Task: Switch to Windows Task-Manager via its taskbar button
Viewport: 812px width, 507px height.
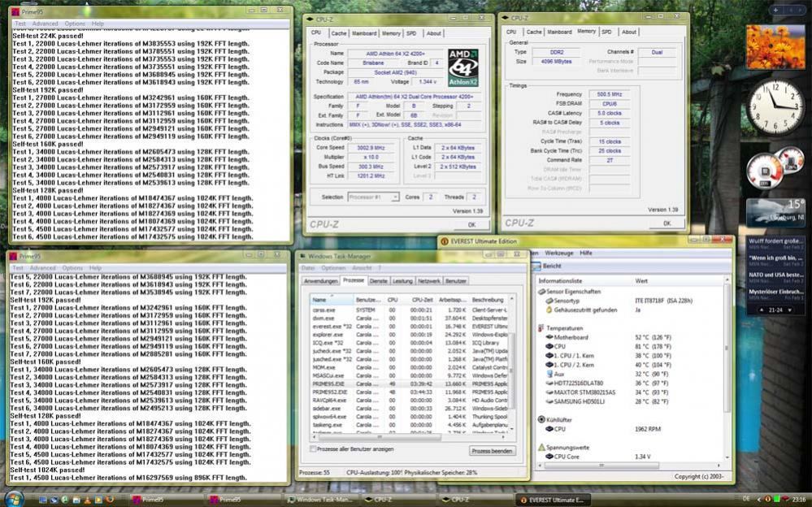Action: click(320, 500)
